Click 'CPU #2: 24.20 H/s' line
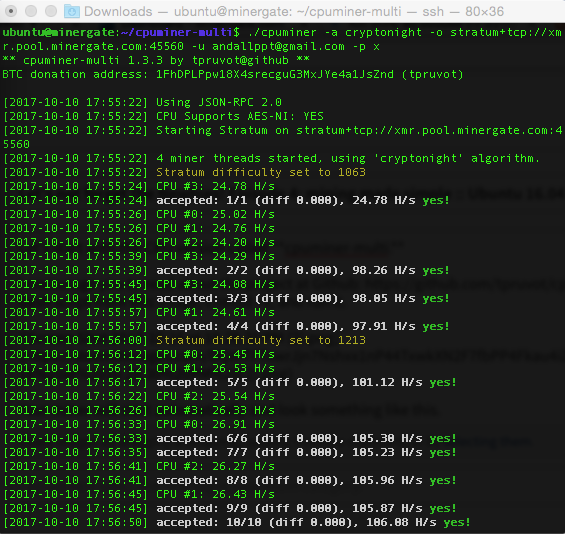Screen dimensions: 565x534 tap(139, 242)
